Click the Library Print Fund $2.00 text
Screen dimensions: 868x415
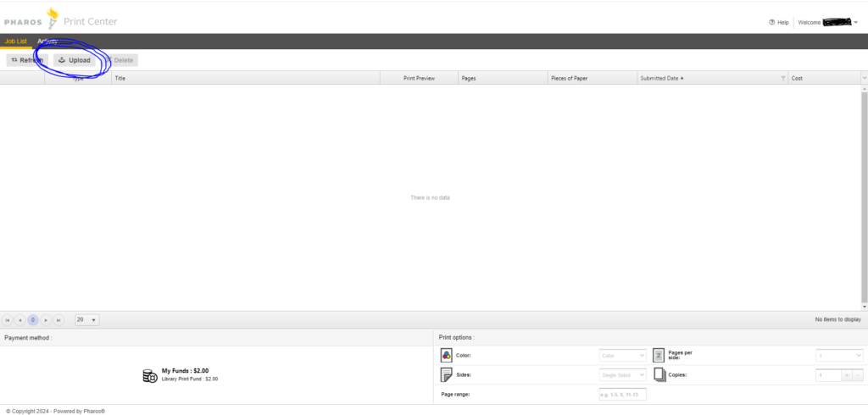point(190,379)
